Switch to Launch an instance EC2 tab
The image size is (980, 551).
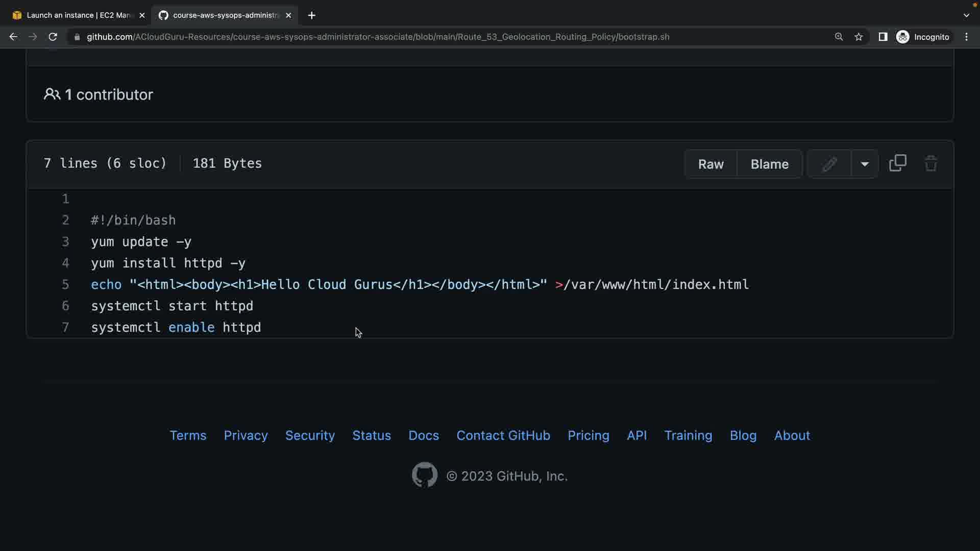point(77,15)
